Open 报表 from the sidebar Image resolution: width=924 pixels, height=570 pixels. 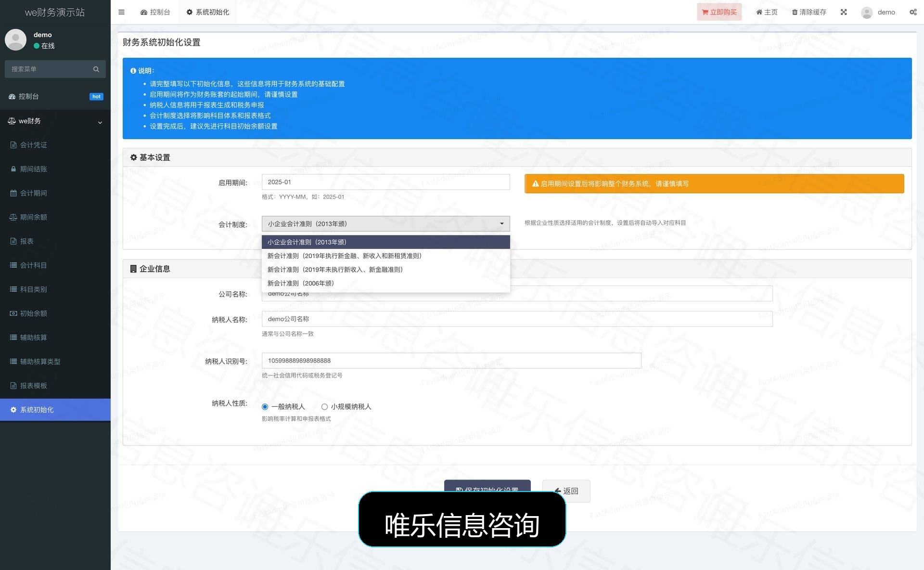pyautogui.click(x=55, y=241)
